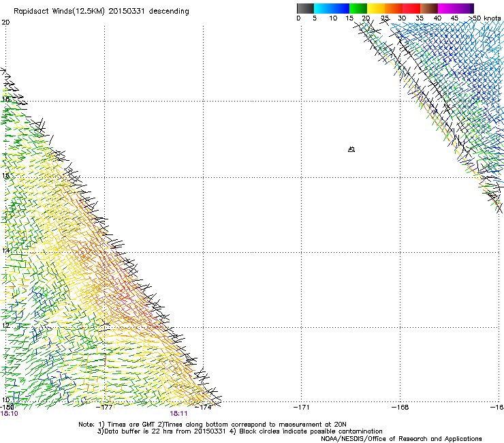
Task: Click the green 15-20 knots legend segment
Action: 358,8
